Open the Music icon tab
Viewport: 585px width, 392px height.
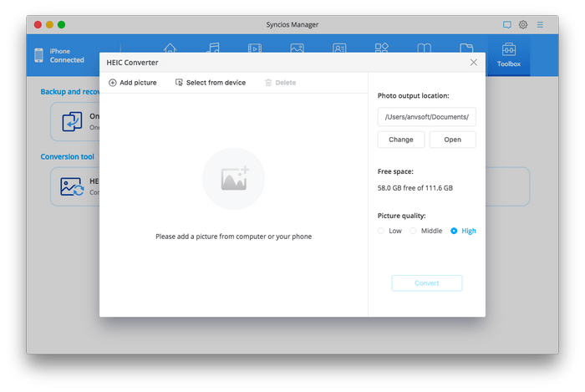(x=212, y=48)
